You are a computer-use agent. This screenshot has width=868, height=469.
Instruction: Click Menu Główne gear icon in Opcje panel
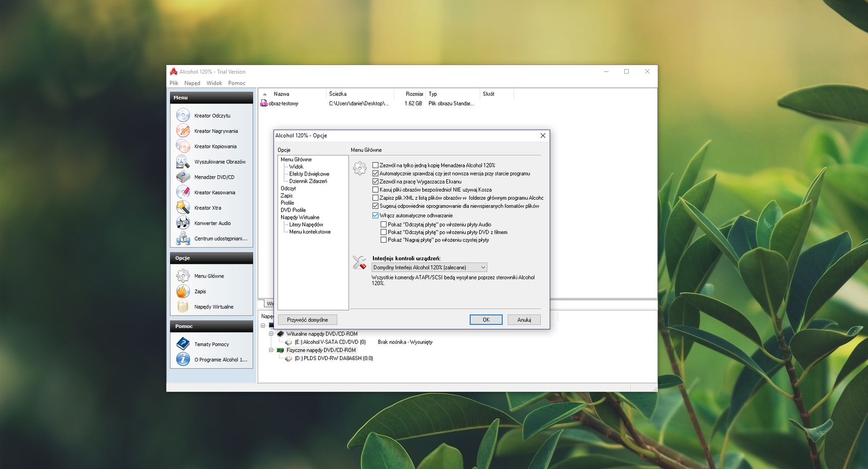(x=183, y=276)
